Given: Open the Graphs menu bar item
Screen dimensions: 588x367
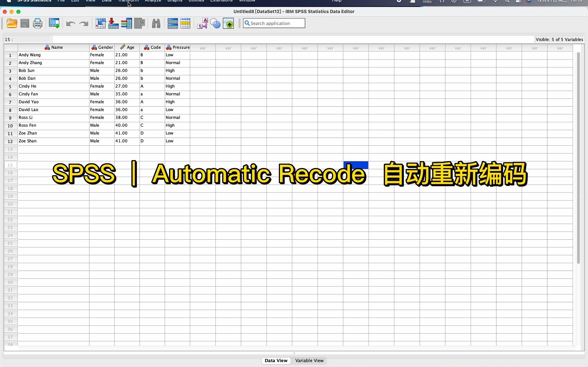Looking at the screenshot, I should 175,1.
